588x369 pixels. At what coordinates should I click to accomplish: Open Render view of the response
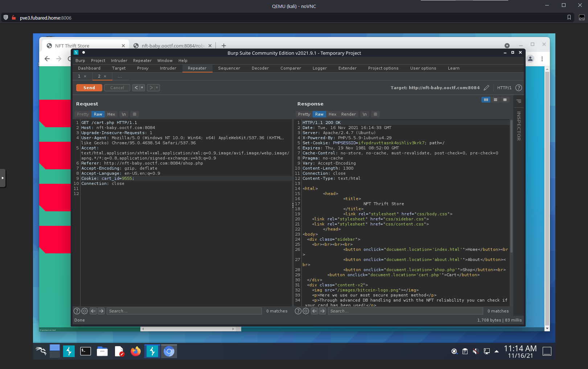349,114
